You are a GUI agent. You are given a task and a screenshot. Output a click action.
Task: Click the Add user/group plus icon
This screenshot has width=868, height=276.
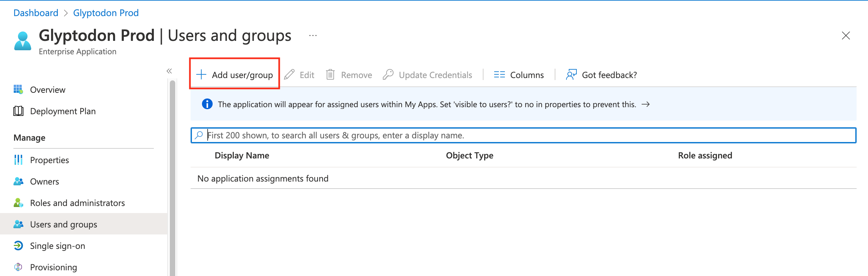201,75
